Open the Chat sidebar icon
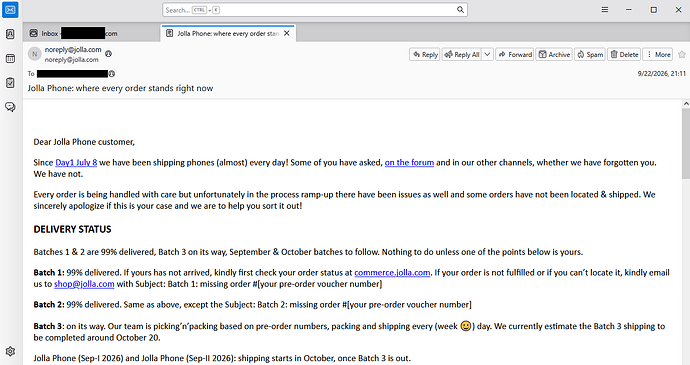Screen dimensions: 690x365 [10, 107]
